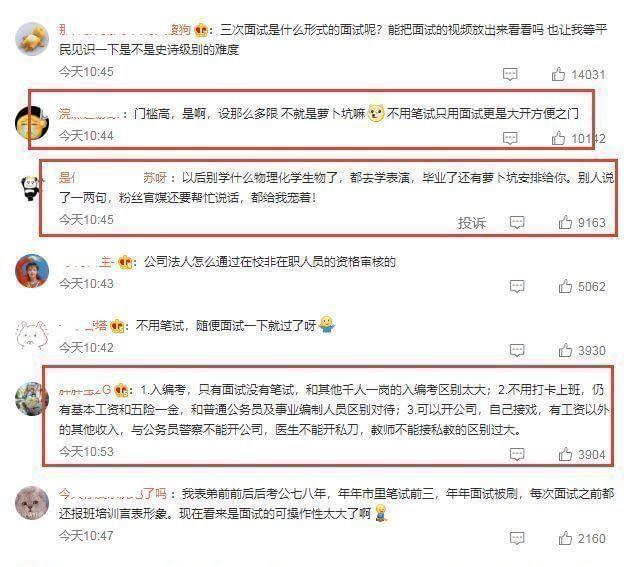The width and height of the screenshot is (627, 567).
Task: Open the gray cat avatar profile
Action: click(x=32, y=503)
